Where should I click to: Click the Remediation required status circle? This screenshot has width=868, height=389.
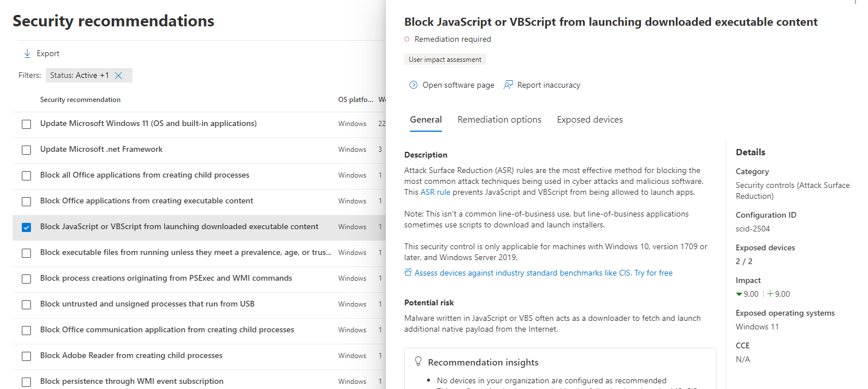pos(407,40)
